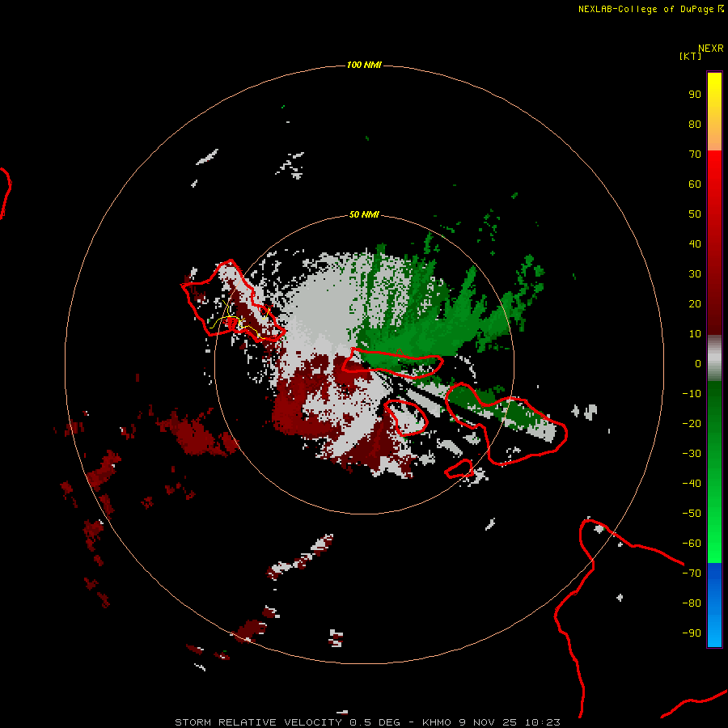Viewport: 728px width, 728px height.
Task: Click the positive 20 scale value
Action: pyautogui.click(x=695, y=304)
